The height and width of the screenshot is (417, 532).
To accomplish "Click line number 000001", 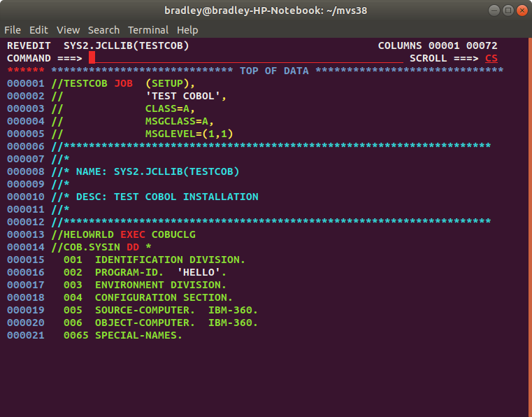I will (x=26, y=83).
